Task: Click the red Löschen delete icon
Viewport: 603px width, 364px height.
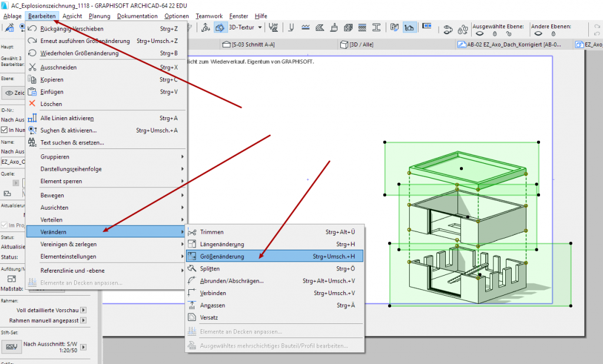Action: (32, 104)
